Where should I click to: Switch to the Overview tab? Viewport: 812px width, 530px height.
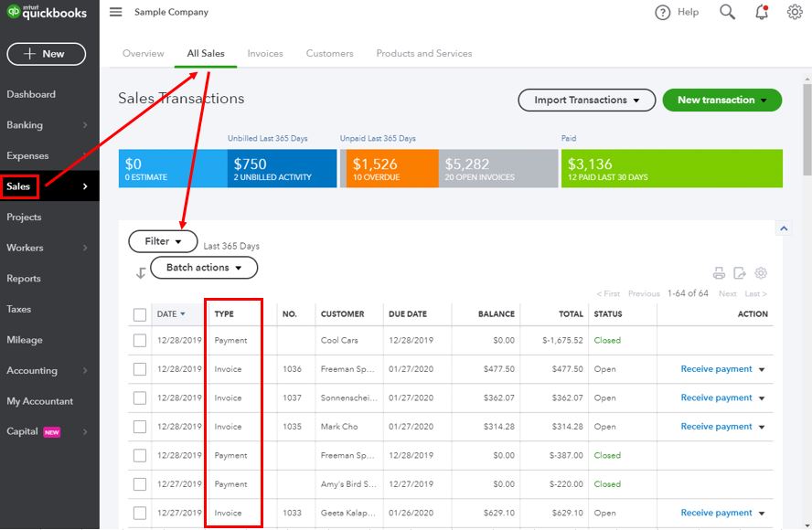[143, 53]
